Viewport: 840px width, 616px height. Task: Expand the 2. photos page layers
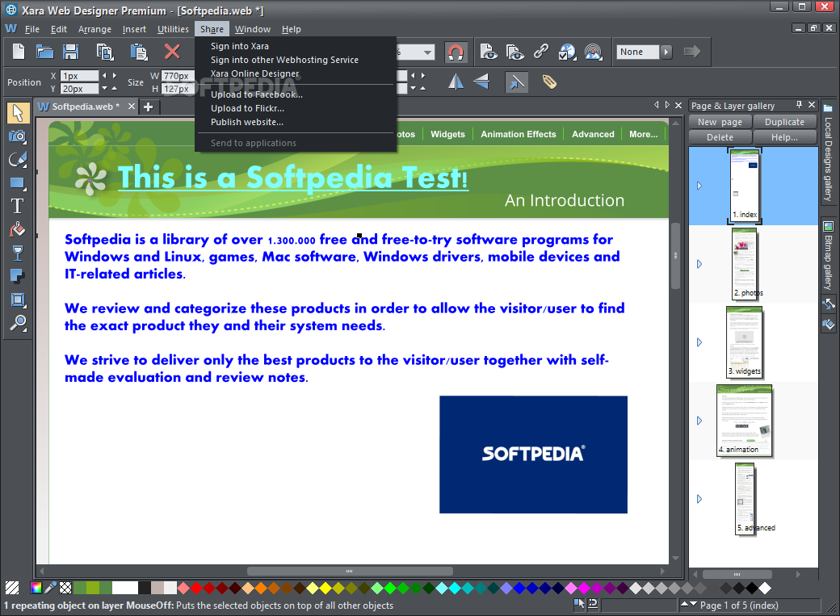coord(699,264)
